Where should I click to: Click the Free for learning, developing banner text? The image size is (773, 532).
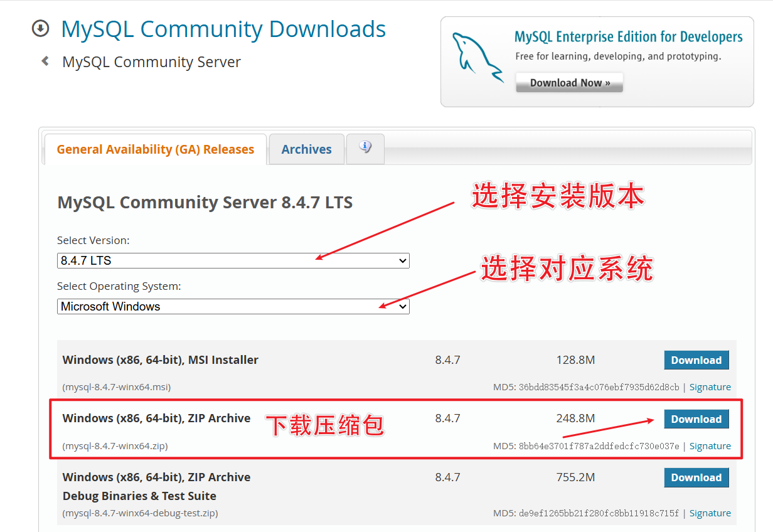click(618, 56)
